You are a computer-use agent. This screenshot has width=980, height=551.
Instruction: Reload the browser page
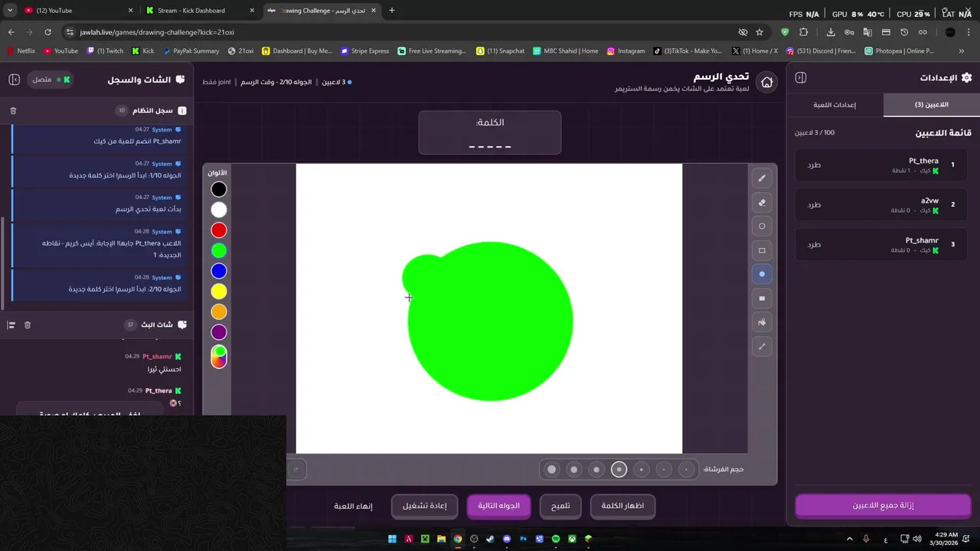point(47,32)
